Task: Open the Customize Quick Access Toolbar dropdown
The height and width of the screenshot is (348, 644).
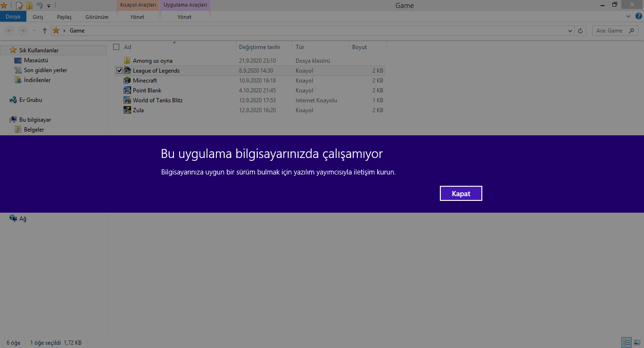Action: 49,6
